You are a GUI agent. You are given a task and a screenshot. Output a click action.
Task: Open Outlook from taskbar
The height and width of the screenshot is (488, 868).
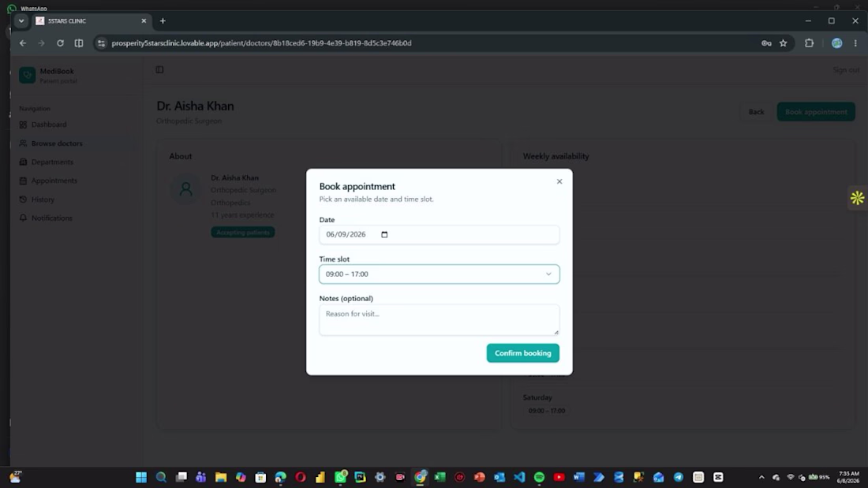499,477
